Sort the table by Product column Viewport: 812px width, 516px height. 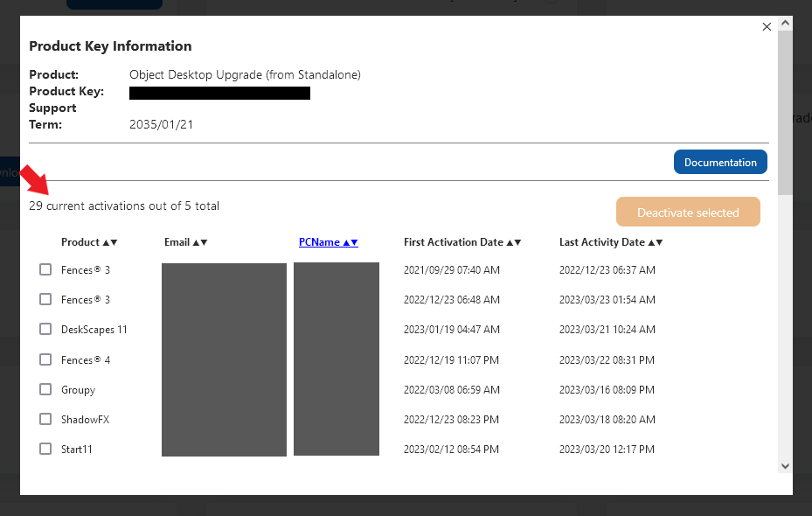(x=89, y=242)
